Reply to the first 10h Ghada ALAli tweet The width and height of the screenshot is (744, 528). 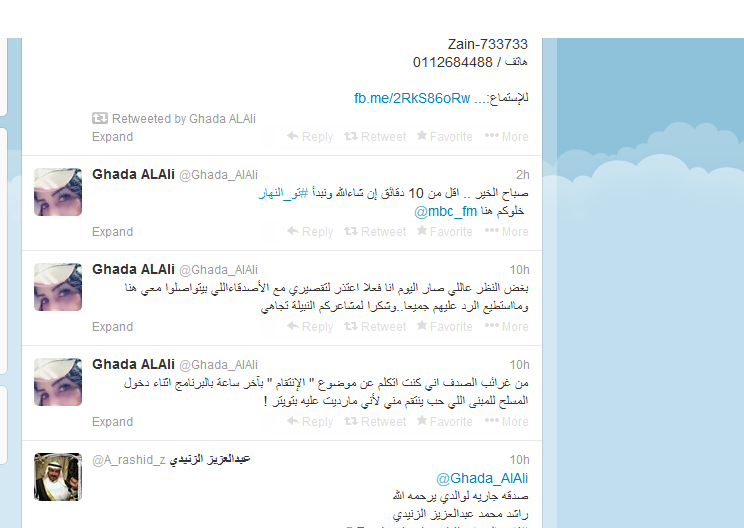pos(310,326)
